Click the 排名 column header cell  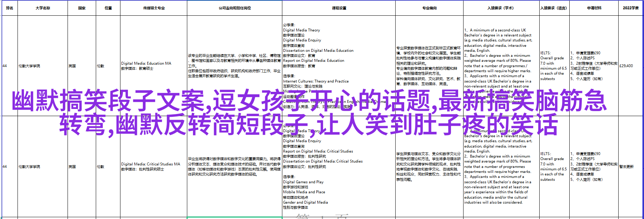[x=10, y=8]
